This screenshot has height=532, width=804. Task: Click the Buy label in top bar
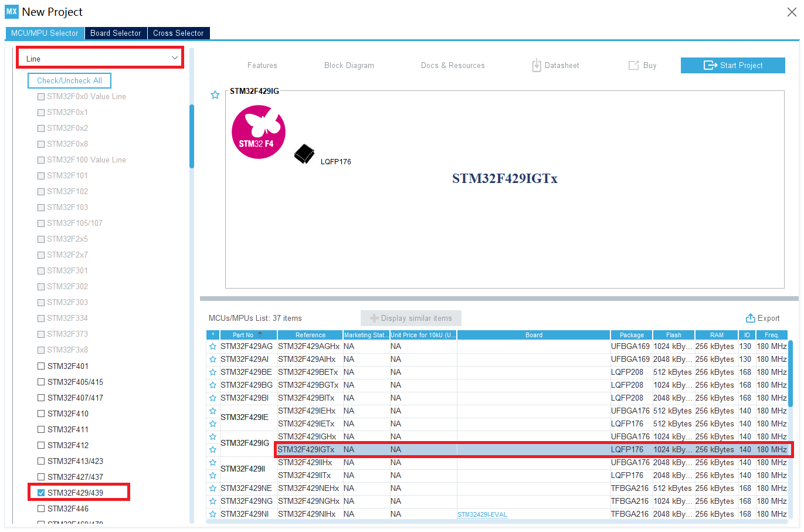[650, 66]
